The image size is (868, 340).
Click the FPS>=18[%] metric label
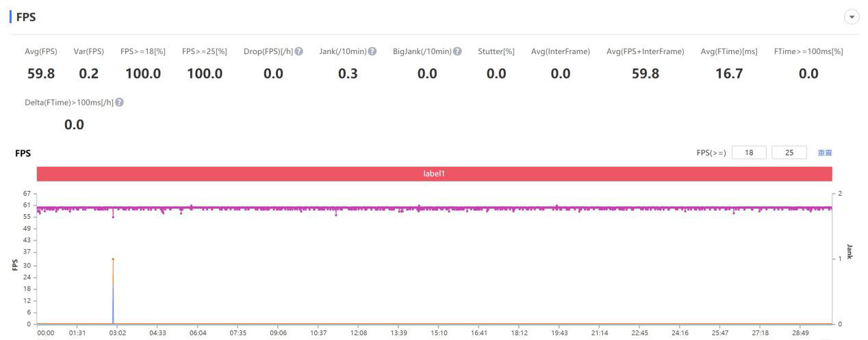[143, 52]
